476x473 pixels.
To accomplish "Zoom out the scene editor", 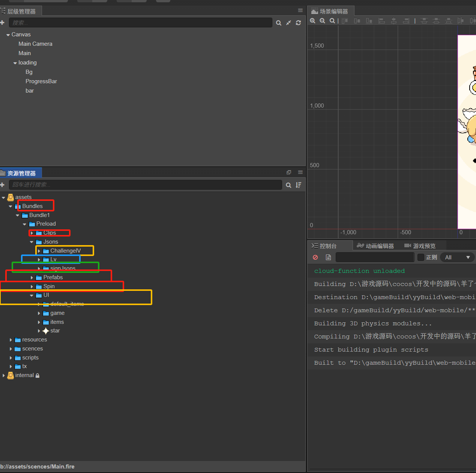I will (322, 21).
